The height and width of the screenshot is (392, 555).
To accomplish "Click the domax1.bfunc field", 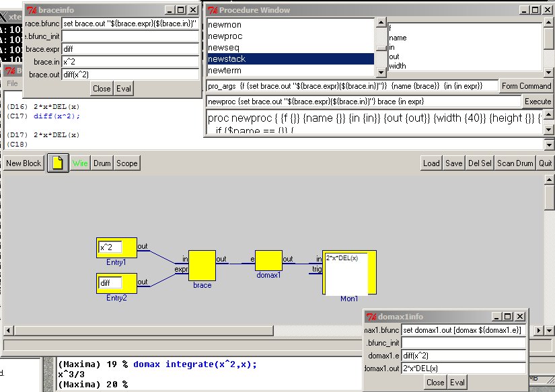I will (464, 330).
